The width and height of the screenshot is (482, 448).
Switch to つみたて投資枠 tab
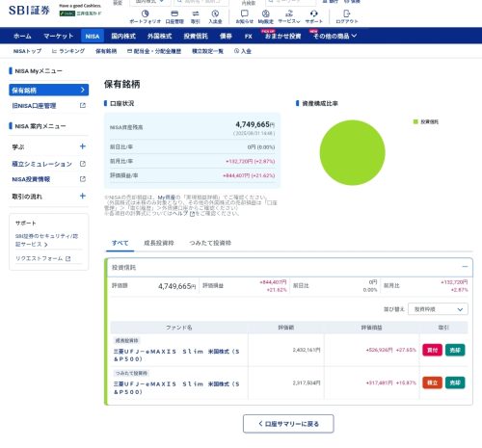(x=210, y=243)
